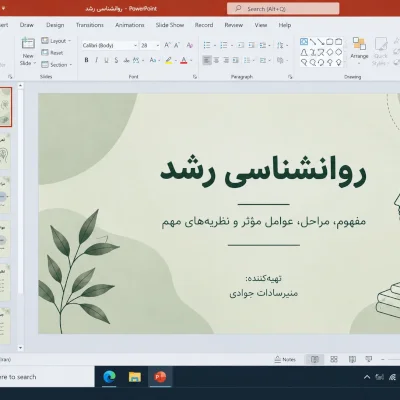The image size is (400, 400).
Task: Decrease the list indent level
Action: (x=241, y=45)
